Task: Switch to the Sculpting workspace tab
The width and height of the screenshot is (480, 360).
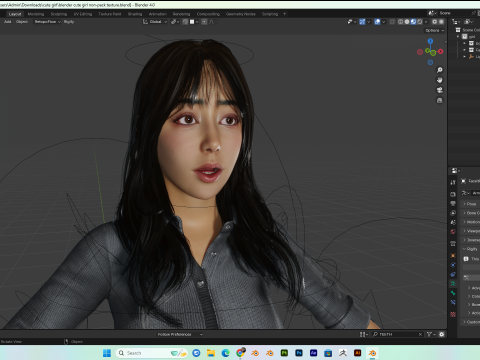Action: point(59,14)
